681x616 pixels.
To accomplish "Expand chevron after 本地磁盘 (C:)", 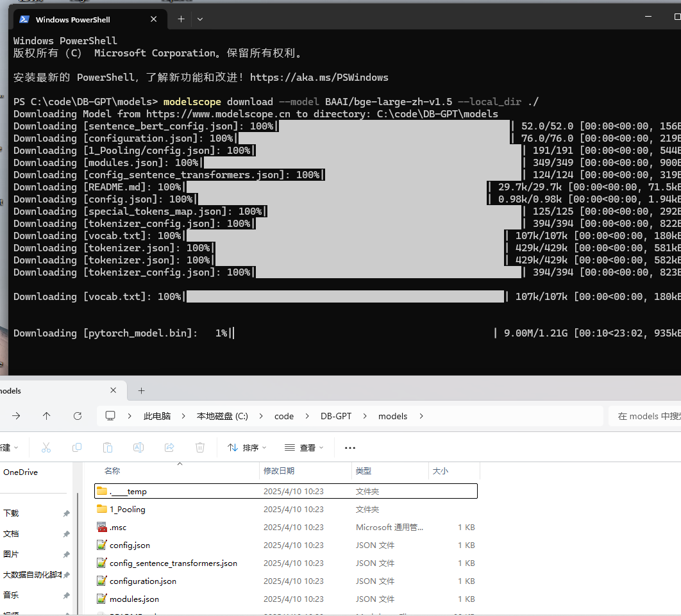I will (x=260, y=416).
